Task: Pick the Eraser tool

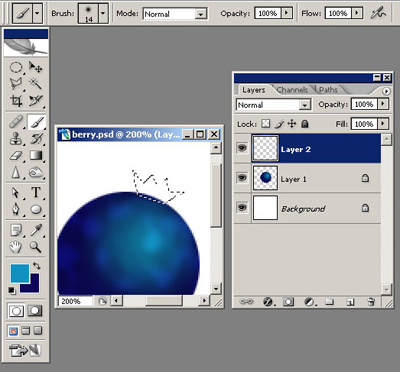Action: (x=16, y=155)
